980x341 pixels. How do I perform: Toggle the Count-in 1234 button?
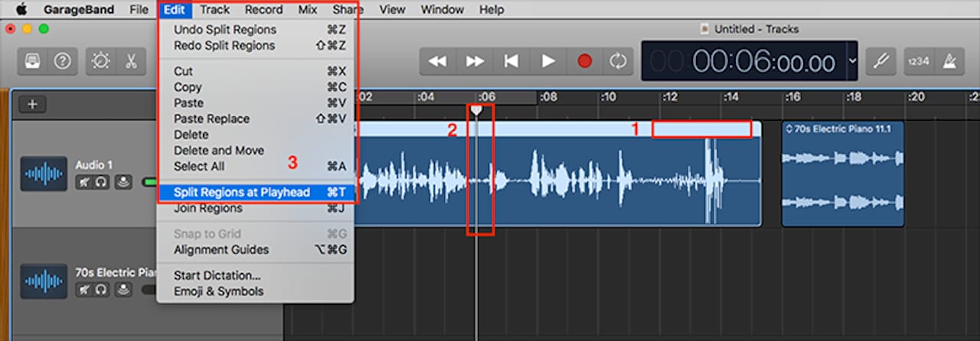coord(919,62)
